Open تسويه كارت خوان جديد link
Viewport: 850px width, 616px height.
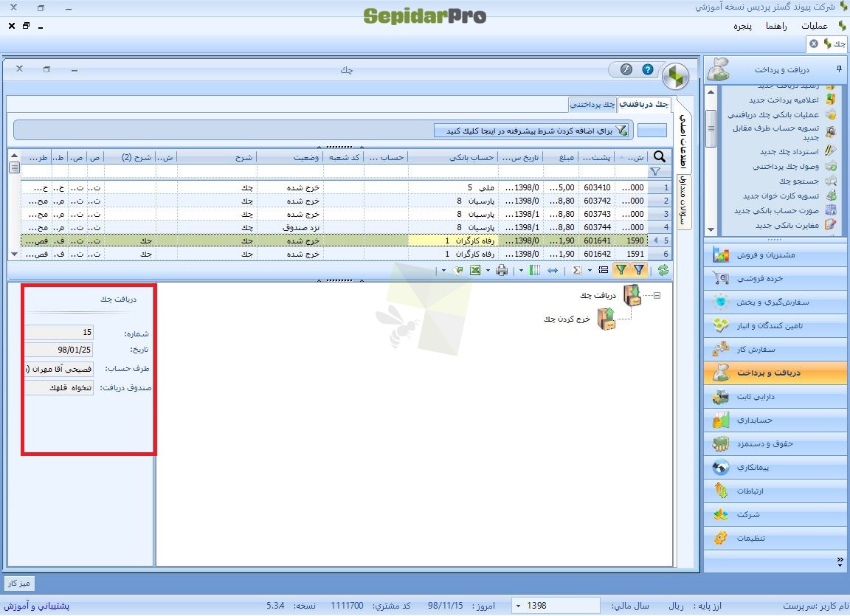coord(781,196)
